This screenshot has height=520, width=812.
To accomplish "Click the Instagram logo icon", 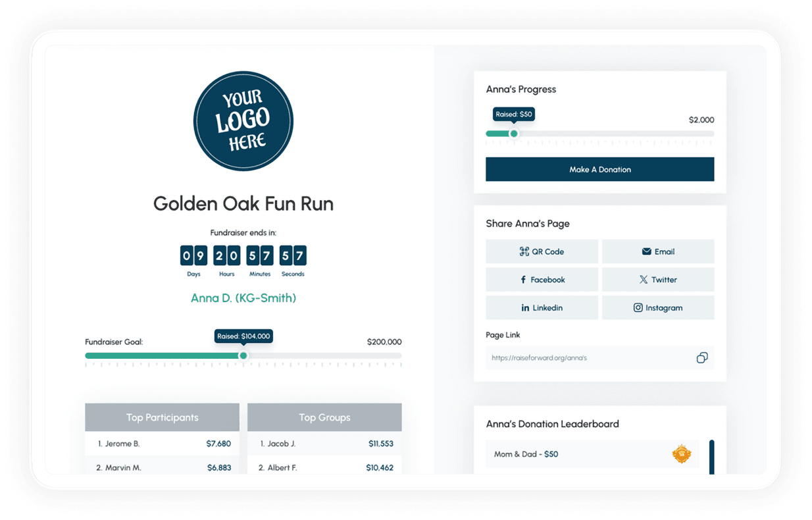I will point(638,308).
